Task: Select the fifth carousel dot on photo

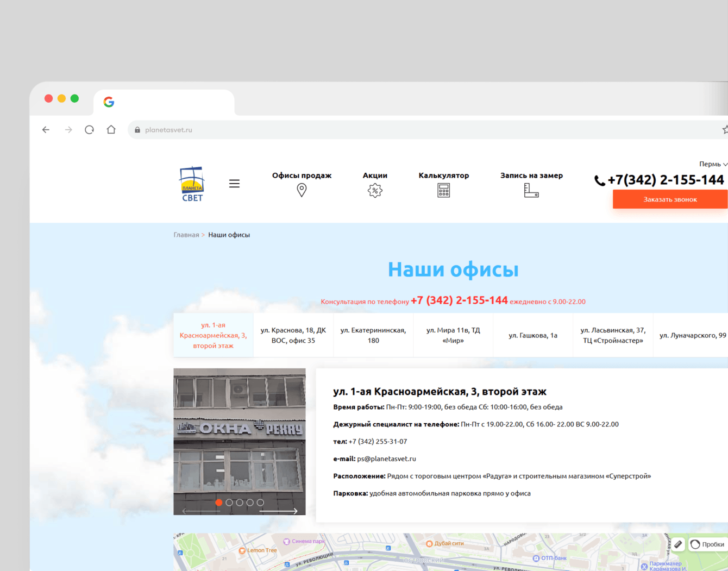Action: (260, 503)
